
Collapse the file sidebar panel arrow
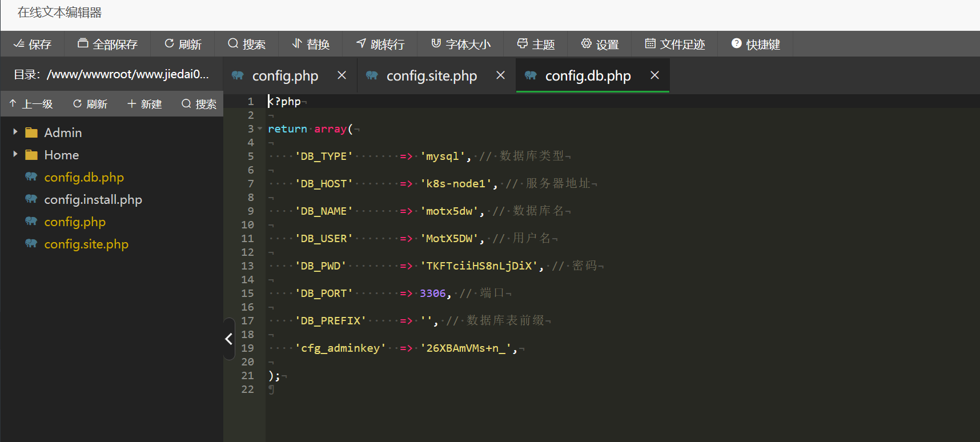coord(228,339)
